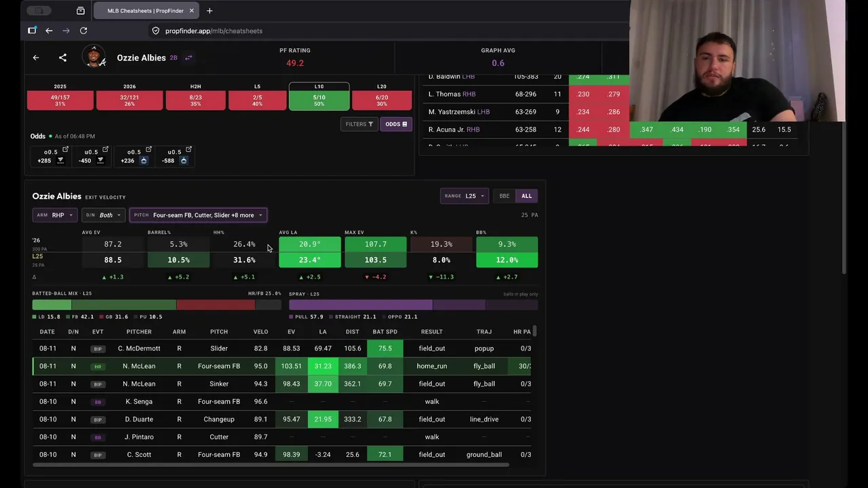Click pitcher name D. Duarte

point(139,419)
